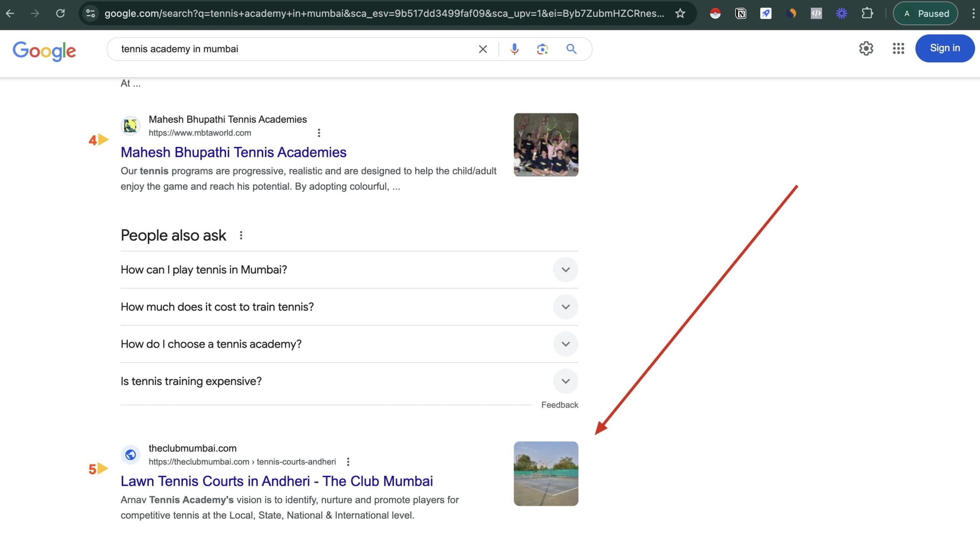Image resolution: width=980 pixels, height=547 pixels.
Task: Click the browser forward arrow
Action: [35, 13]
